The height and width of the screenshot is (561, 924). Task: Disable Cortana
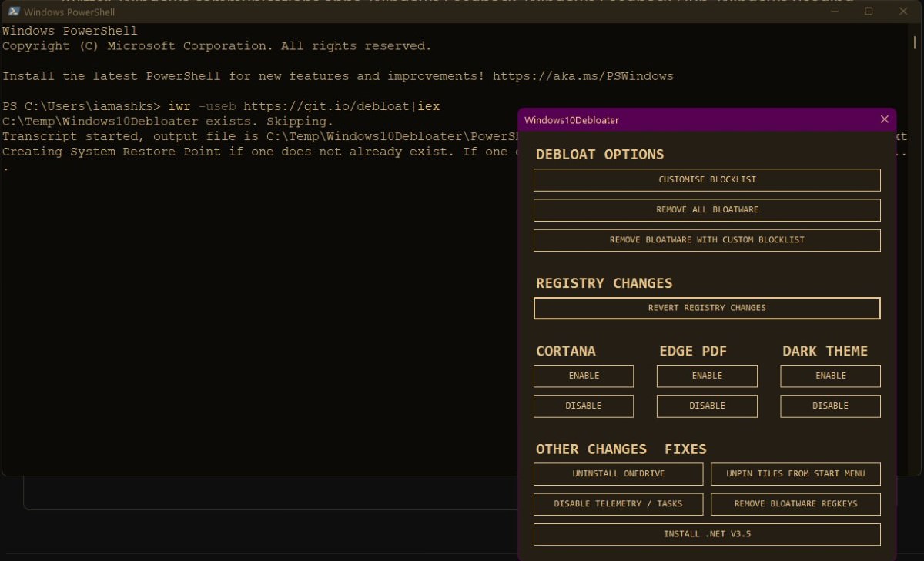click(x=584, y=406)
